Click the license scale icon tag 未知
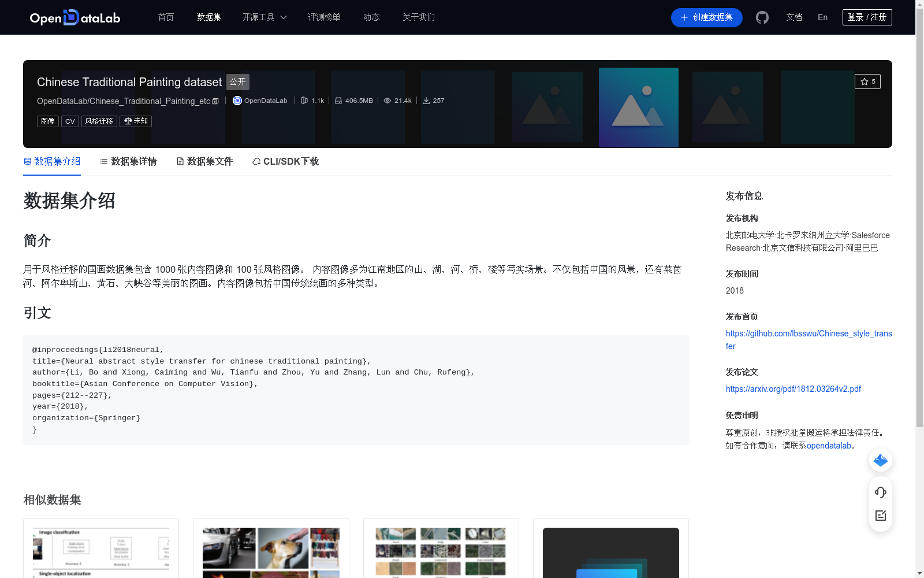 click(x=136, y=121)
